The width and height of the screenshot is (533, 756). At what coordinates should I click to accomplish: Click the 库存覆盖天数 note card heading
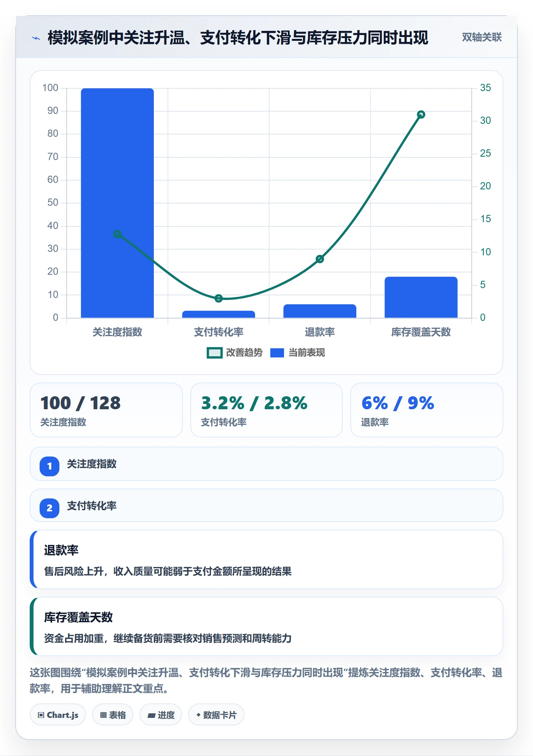point(78,617)
